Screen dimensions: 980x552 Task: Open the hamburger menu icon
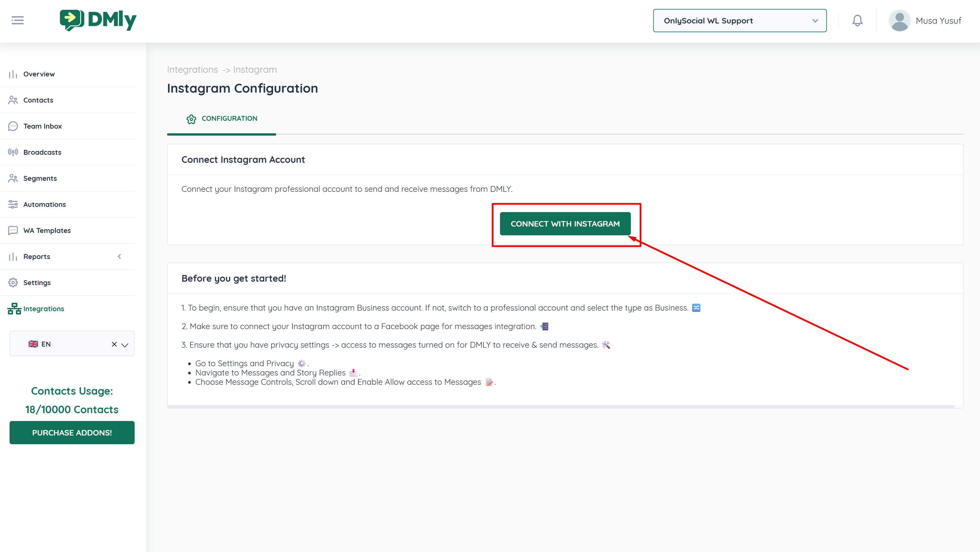pyautogui.click(x=17, y=21)
